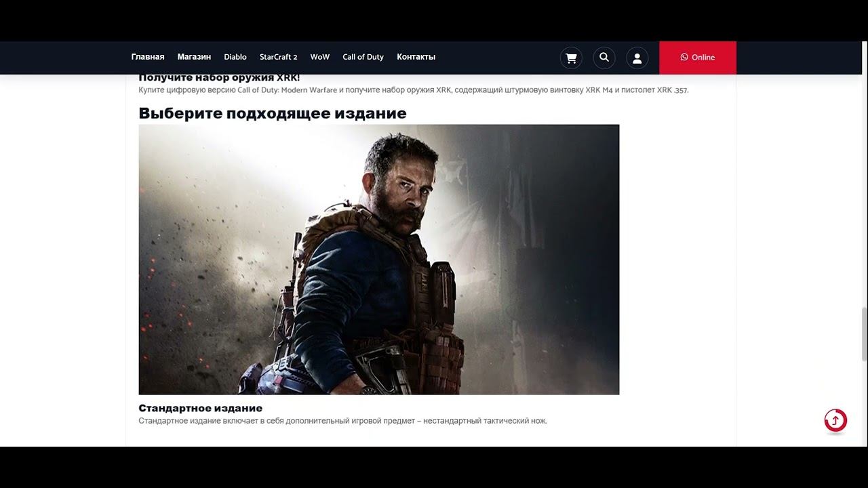Click the Стандартное издание heading
The width and height of the screenshot is (868, 488).
point(200,408)
